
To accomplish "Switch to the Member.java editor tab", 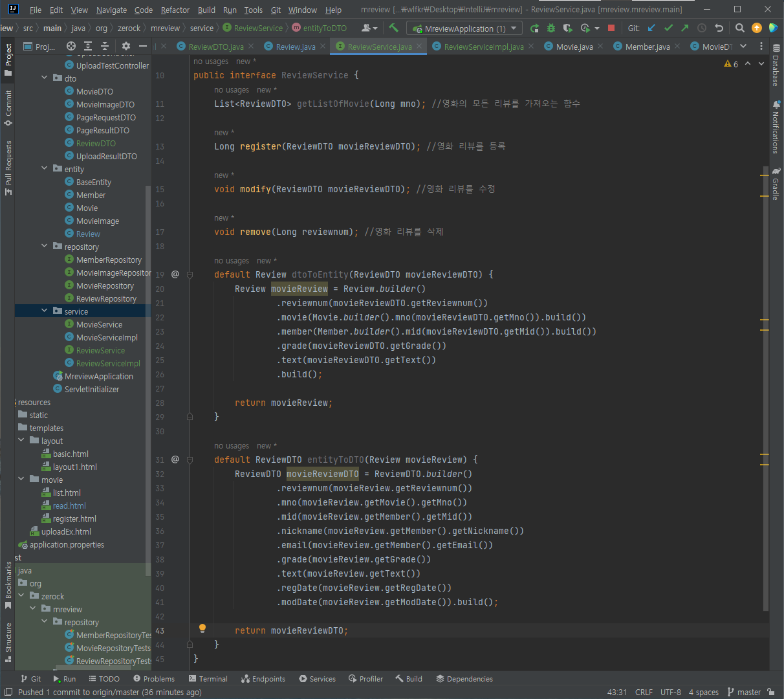I will pos(647,47).
